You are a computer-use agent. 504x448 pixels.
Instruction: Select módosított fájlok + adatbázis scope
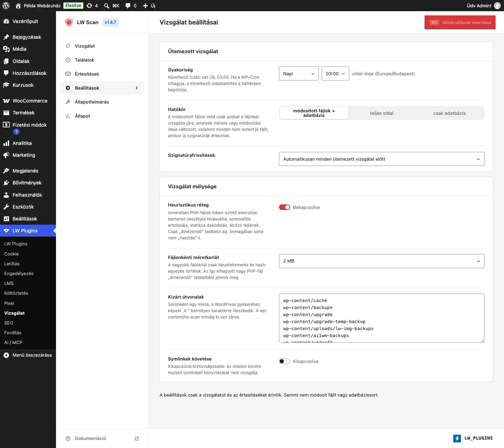314,113
